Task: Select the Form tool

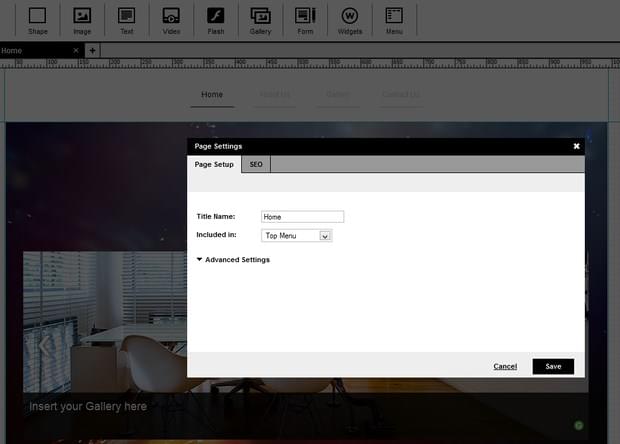Action: (305, 21)
